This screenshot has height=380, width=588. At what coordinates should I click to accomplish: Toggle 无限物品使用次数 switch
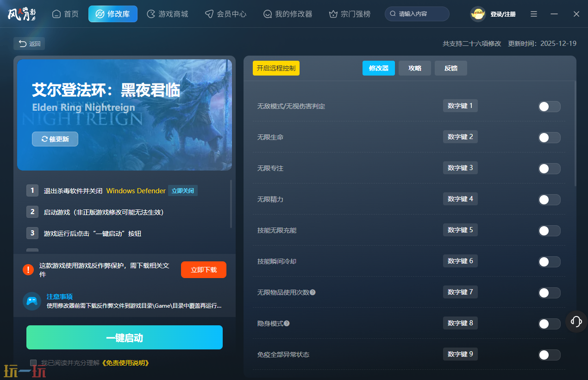pyautogui.click(x=549, y=293)
